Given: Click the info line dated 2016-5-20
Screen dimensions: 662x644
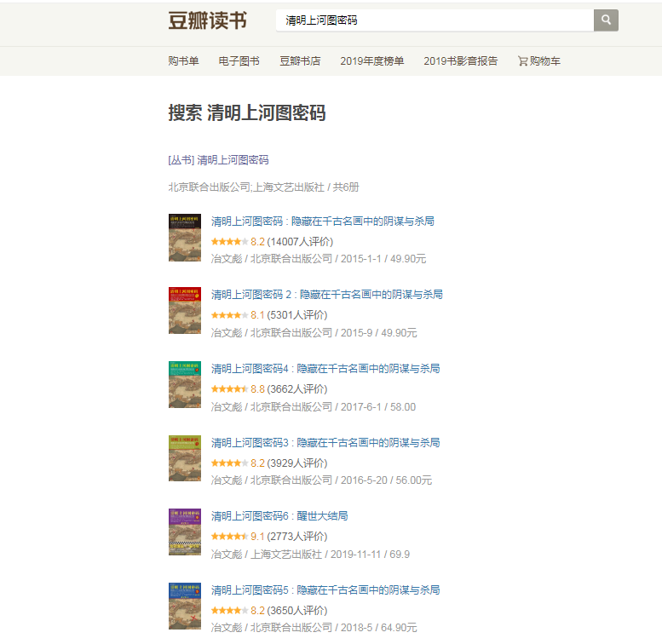Looking at the screenshot, I should coord(321,480).
